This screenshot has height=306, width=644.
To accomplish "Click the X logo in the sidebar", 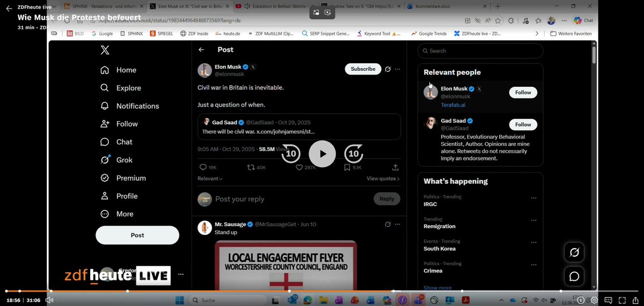I will [x=105, y=50].
